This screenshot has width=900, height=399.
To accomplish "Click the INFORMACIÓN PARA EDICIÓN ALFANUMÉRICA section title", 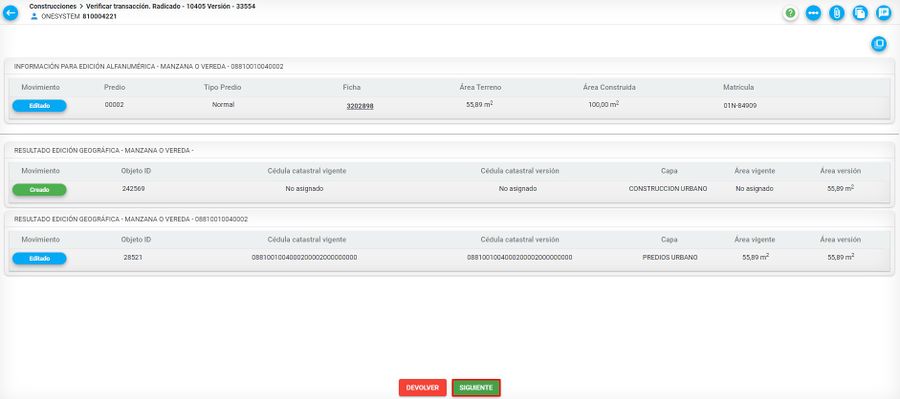I will (x=149, y=67).
